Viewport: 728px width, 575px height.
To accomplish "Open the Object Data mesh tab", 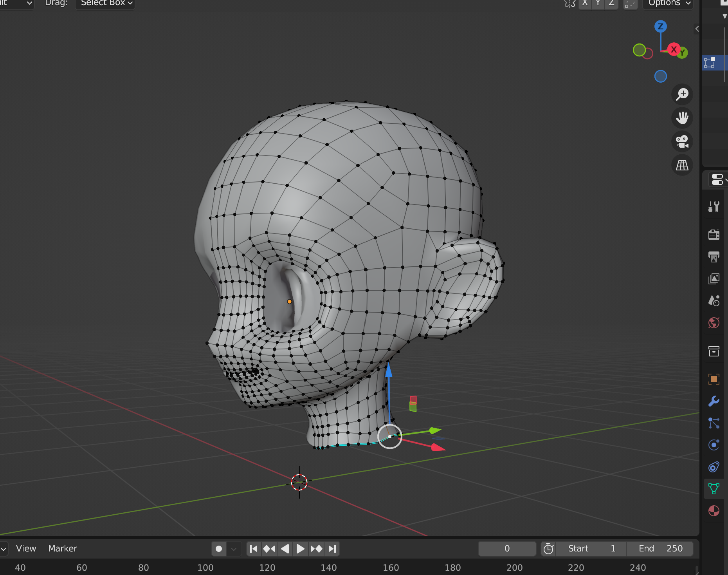I will tap(714, 489).
